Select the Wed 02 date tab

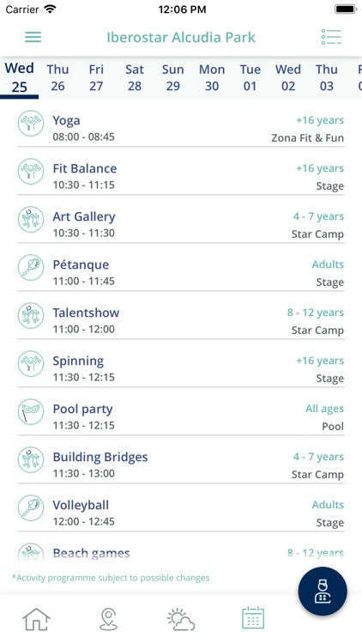288,77
